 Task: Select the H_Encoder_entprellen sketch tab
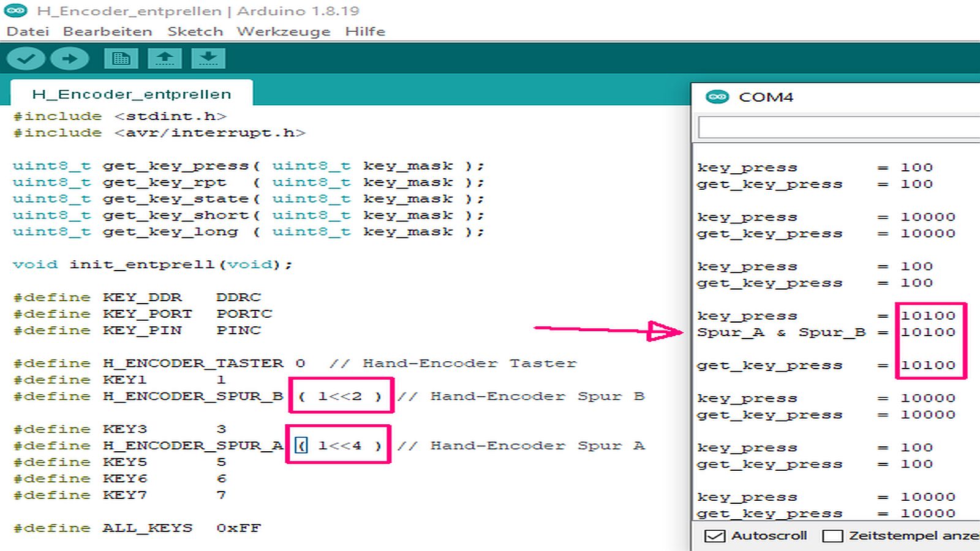click(x=132, y=94)
